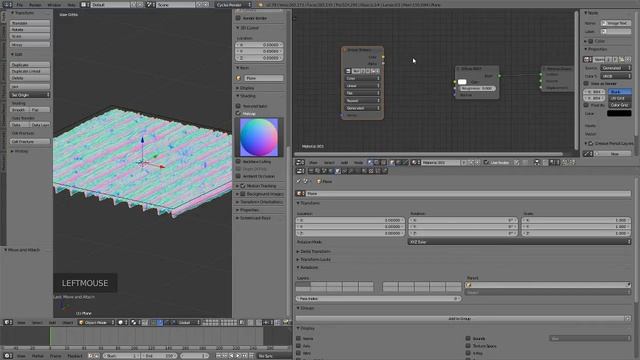Open the Source Generated dropdown in Node panel
Image resolution: width=640 pixels, height=360 pixels.
(x=616, y=68)
